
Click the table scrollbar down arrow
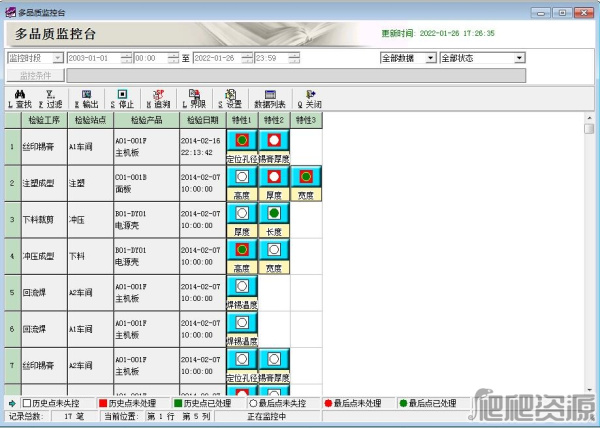click(x=589, y=390)
